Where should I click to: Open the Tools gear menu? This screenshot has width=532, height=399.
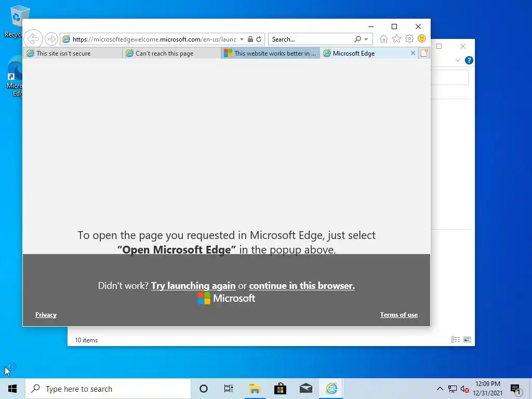coord(409,38)
